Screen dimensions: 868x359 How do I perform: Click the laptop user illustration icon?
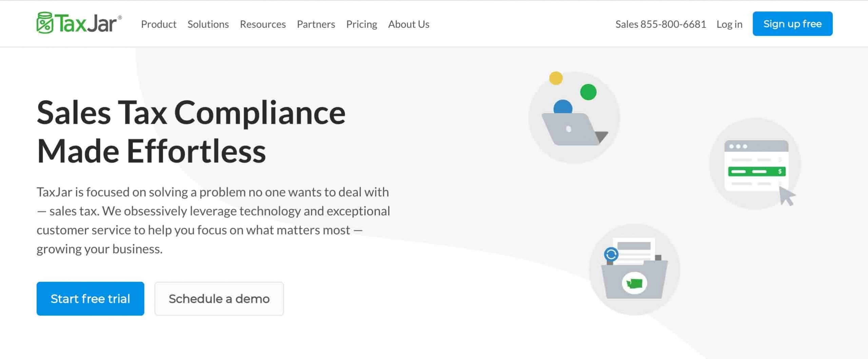tap(574, 117)
